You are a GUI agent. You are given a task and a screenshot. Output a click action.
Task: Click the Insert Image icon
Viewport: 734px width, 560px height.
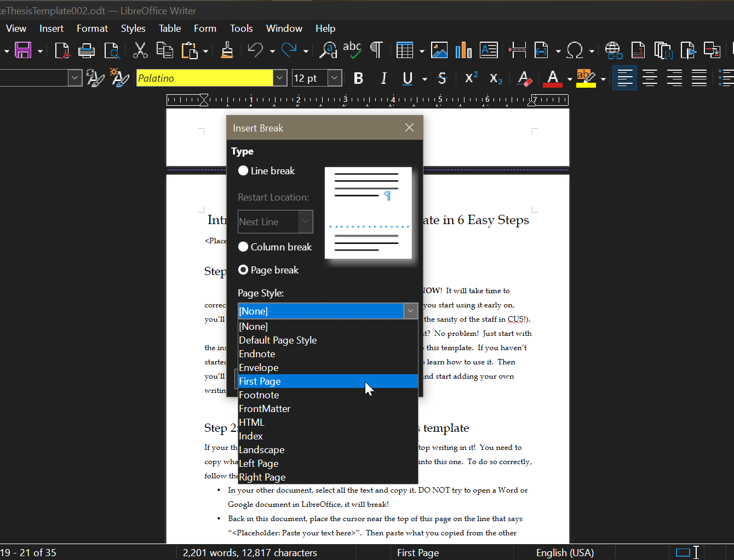tap(439, 50)
